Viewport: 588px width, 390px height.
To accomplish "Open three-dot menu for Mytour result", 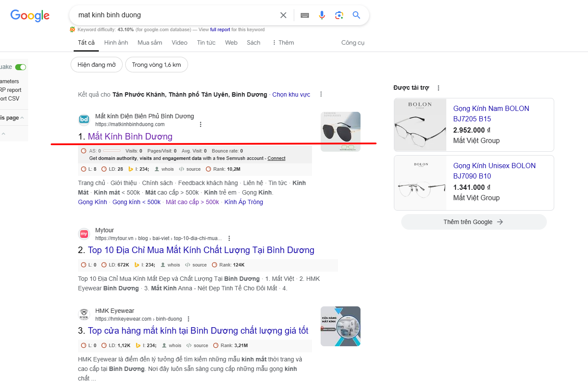I will point(229,238).
